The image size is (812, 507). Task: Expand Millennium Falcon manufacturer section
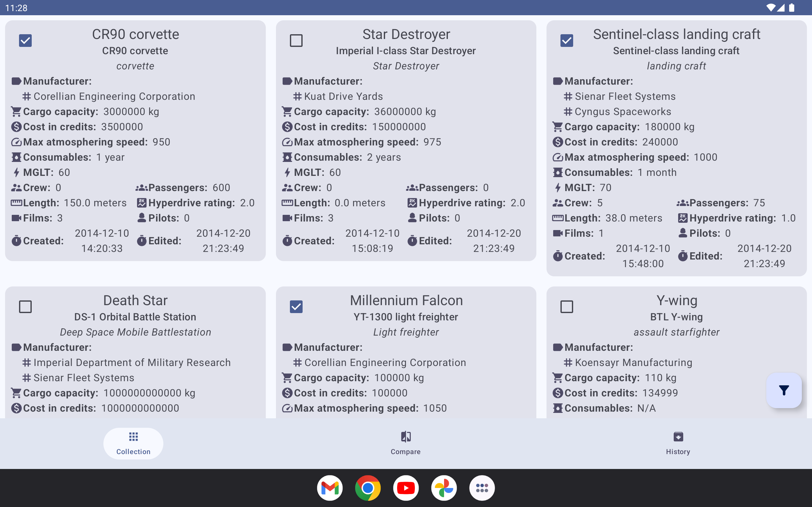point(327,347)
